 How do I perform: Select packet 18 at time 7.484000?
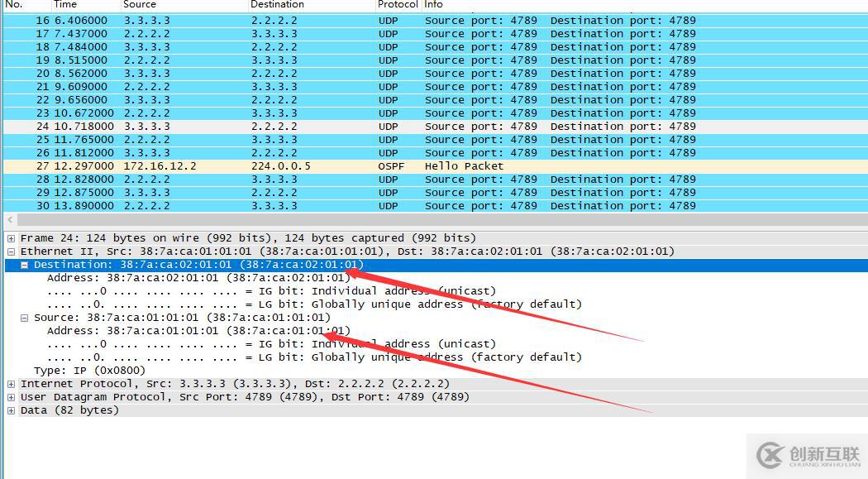click(x=435, y=47)
